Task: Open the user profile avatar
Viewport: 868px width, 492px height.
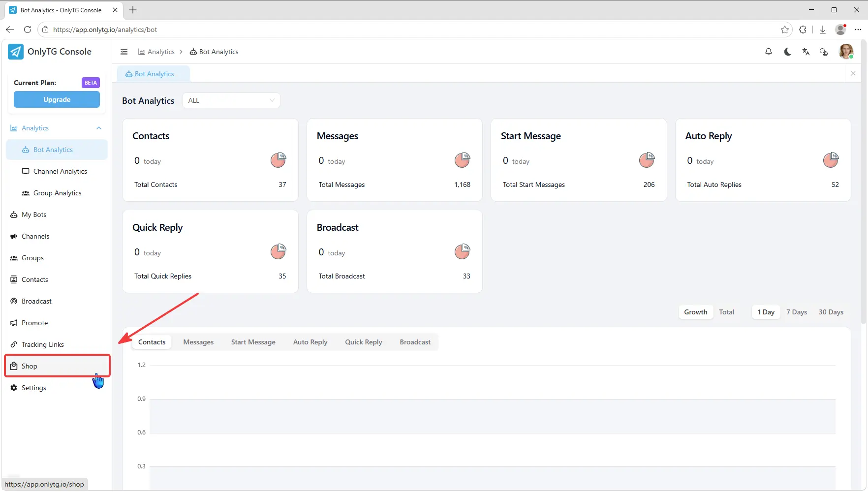Action: [x=846, y=52]
